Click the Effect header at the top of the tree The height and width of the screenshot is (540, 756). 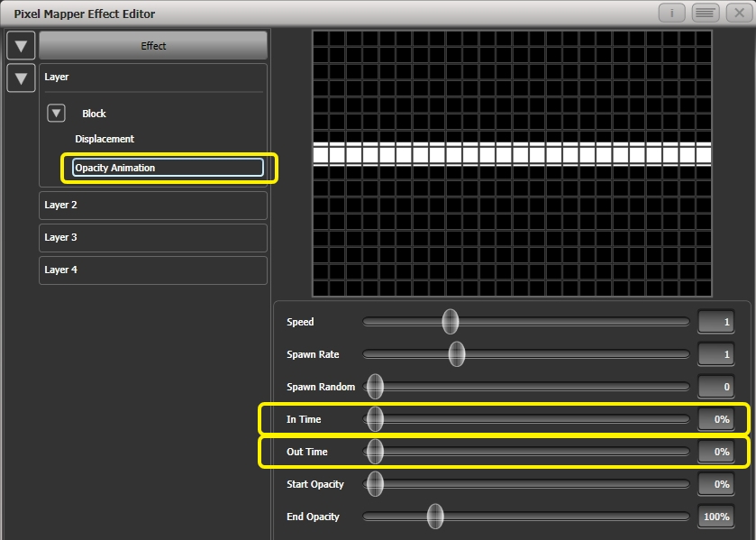click(x=152, y=45)
